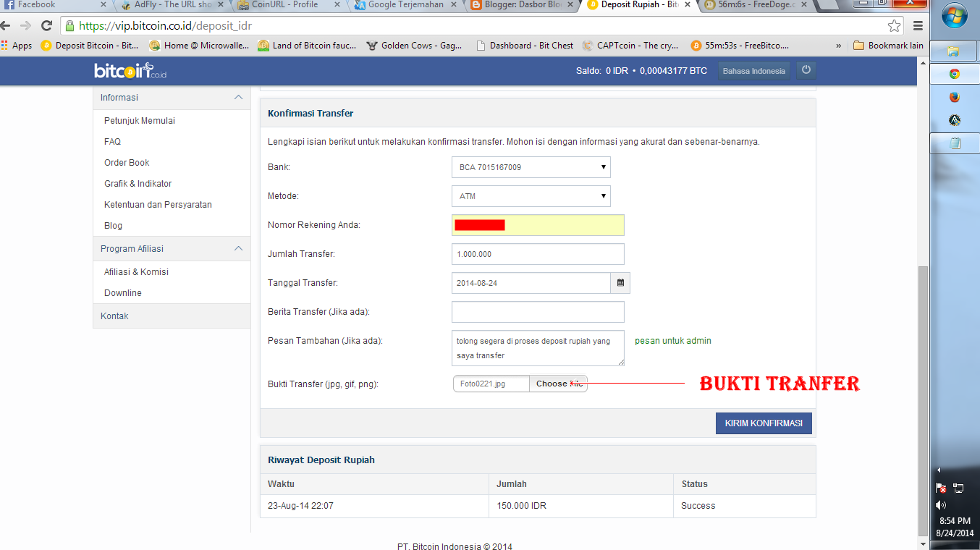
Task: Click the Pesan Tambahan text area
Action: tap(538, 348)
